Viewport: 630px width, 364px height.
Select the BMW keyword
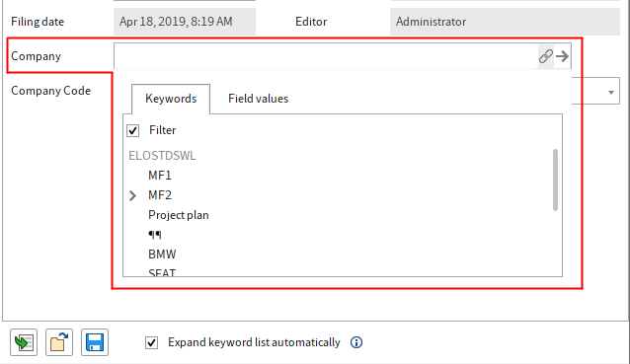pyautogui.click(x=162, y=255)
